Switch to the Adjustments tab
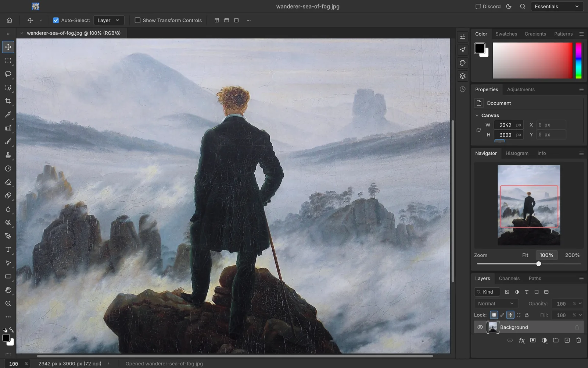This screenshot has width=588, height=368. (521, 89)
